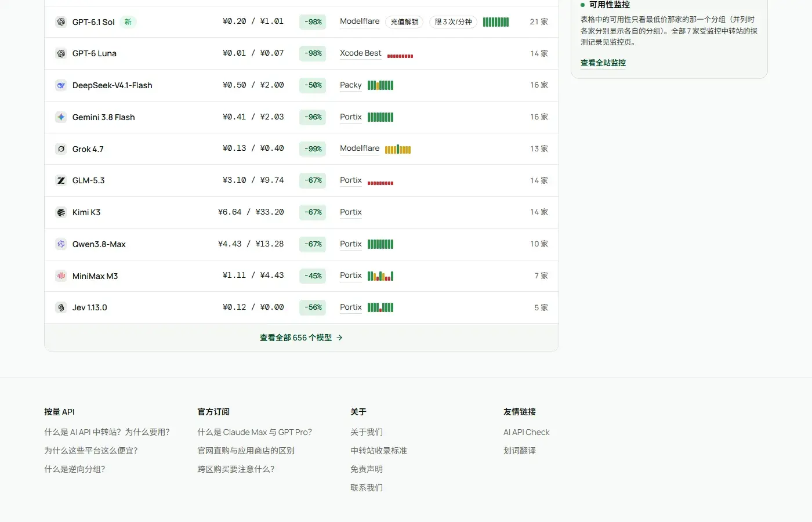Click the green dot beside 可用性监控
Screen dimensions: 812x522
583,5
